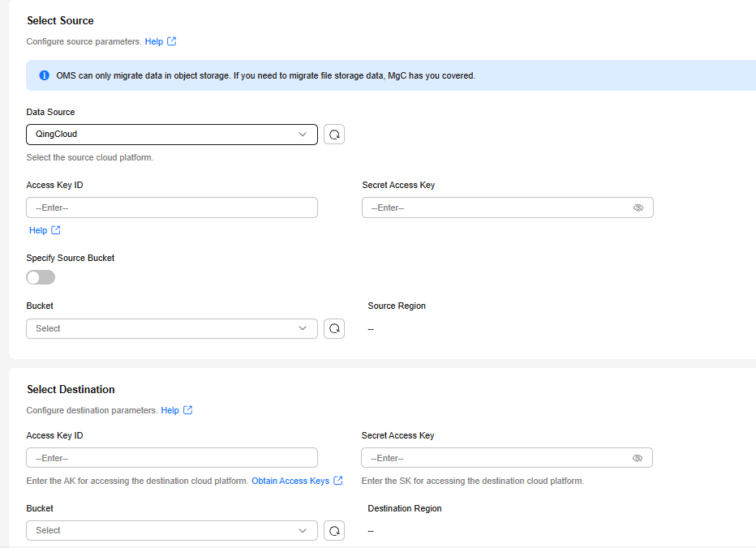Screen dimensions: 756x552
Task: Click the info icon in OMS notice
Action: pos(45,75)
